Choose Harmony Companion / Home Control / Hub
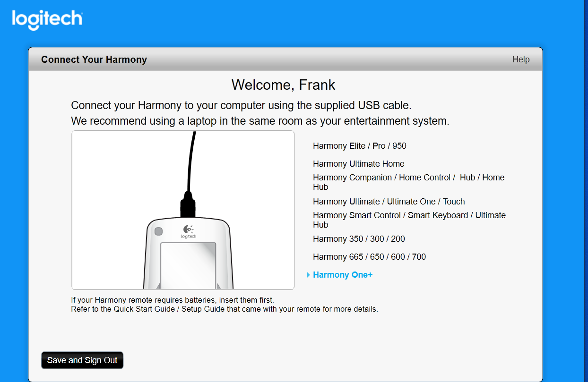 click(x=409, y=182)
